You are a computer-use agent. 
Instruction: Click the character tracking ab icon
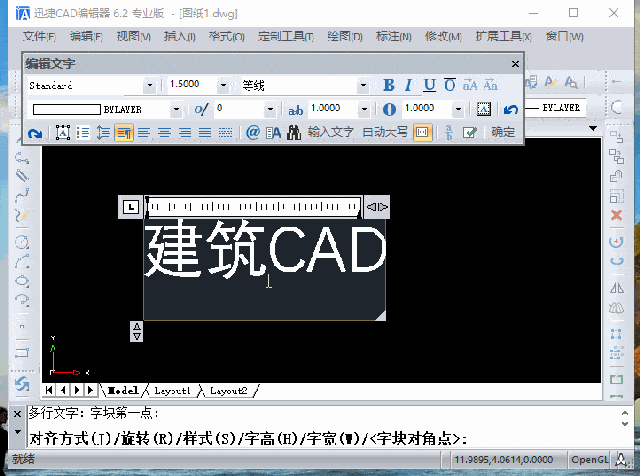296,109
